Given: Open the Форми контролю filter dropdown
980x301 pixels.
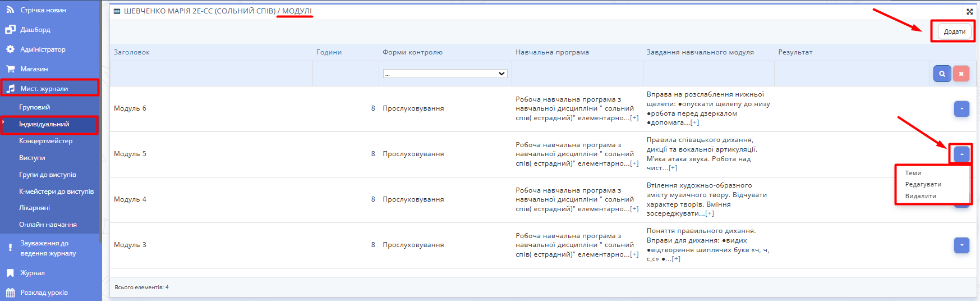Looking at the screenshot, I should pyautogui.click(x=445, y=74).
